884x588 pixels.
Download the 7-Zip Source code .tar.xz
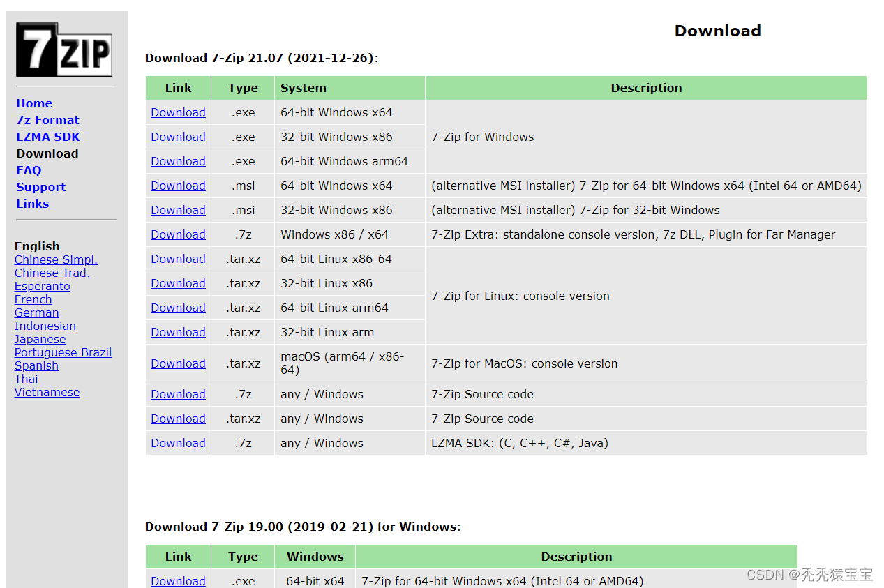pos(178,419)
